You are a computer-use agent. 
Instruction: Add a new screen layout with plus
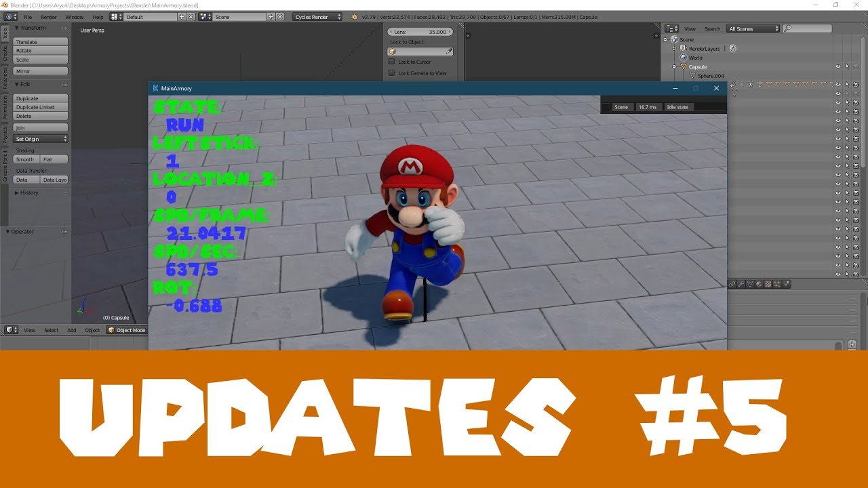(182, 16)
